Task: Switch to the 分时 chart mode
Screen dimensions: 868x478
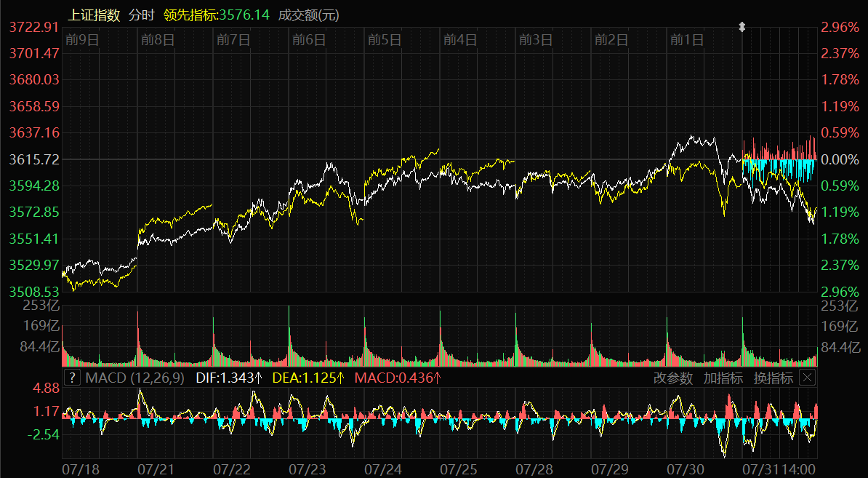Action: [142, 15]
